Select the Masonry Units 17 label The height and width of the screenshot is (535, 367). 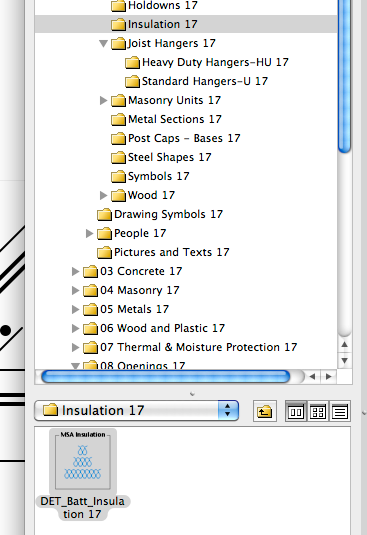174,100
